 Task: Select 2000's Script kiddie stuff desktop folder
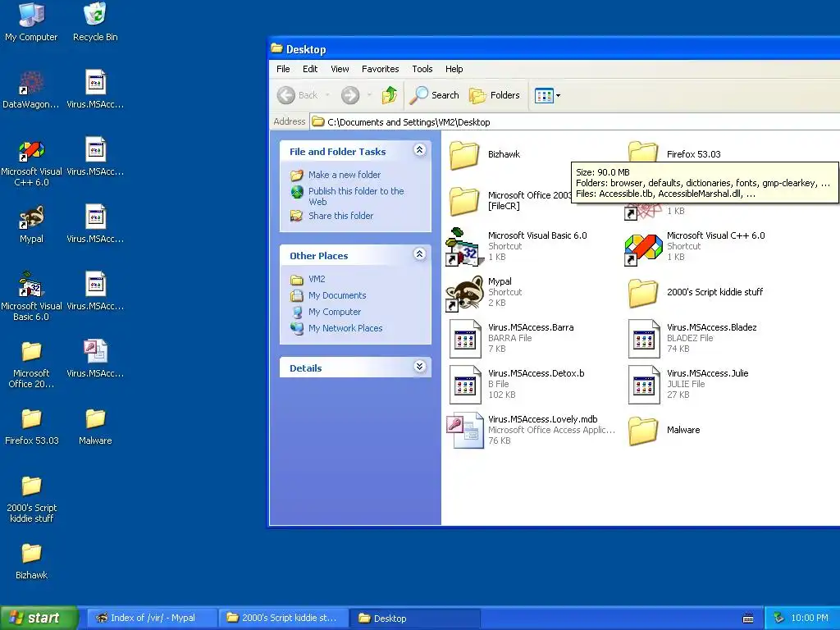[31, 500]
